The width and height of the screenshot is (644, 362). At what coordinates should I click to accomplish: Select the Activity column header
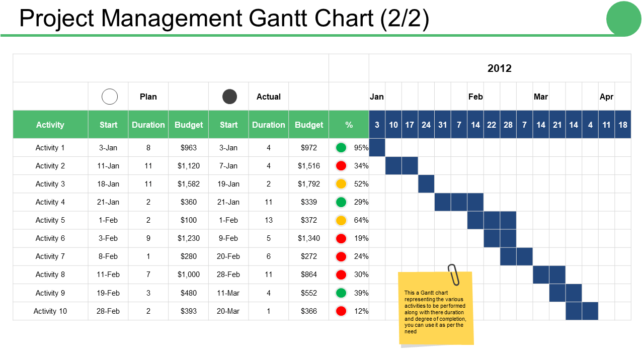click(50, 125)
